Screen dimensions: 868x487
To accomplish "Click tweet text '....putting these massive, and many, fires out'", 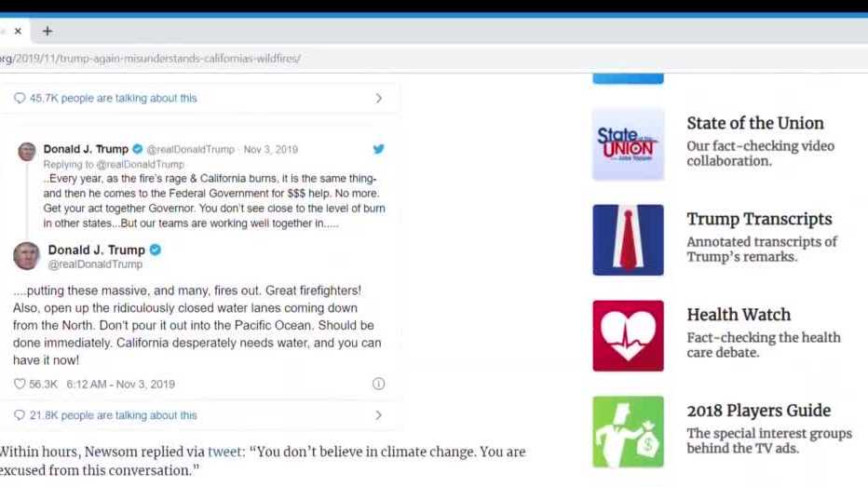I will tap(136, 291).
